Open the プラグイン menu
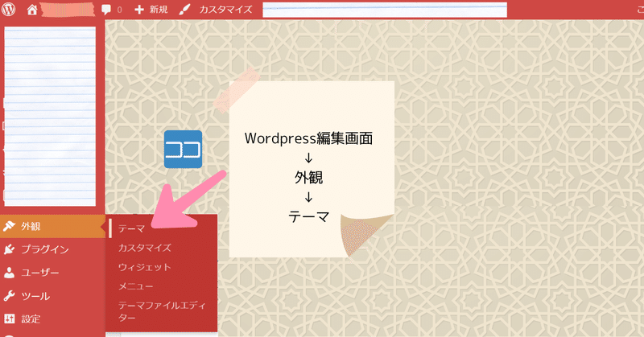Screen dimensions: 644x337 coord(45,249)
